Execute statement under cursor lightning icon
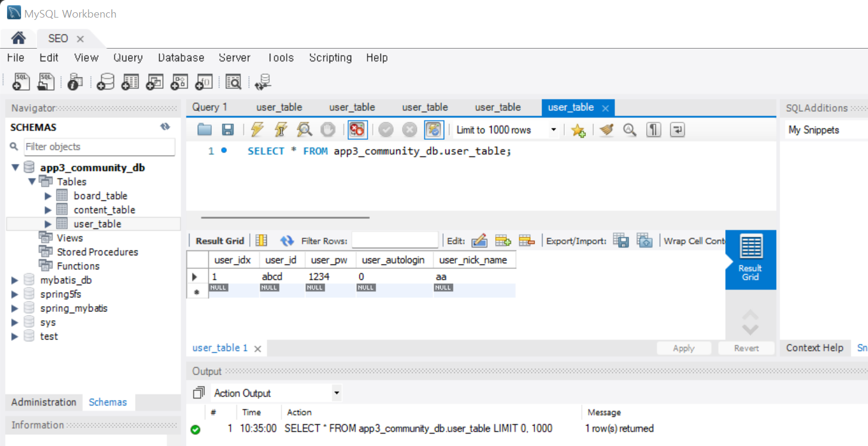This screenshot has width=868, height=446. pyautogui.click(x=280, y=130)
